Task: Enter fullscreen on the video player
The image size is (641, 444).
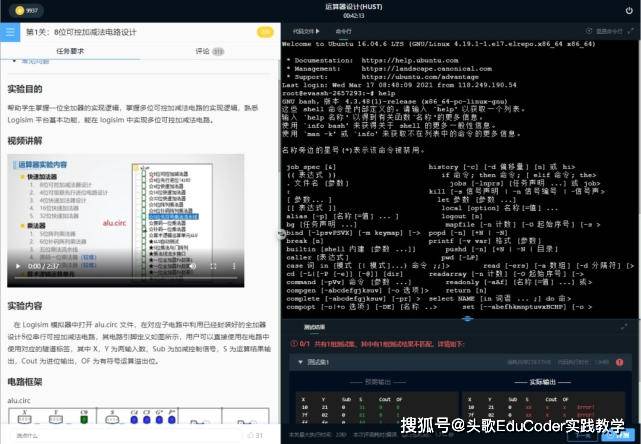Action: [213, 266]
